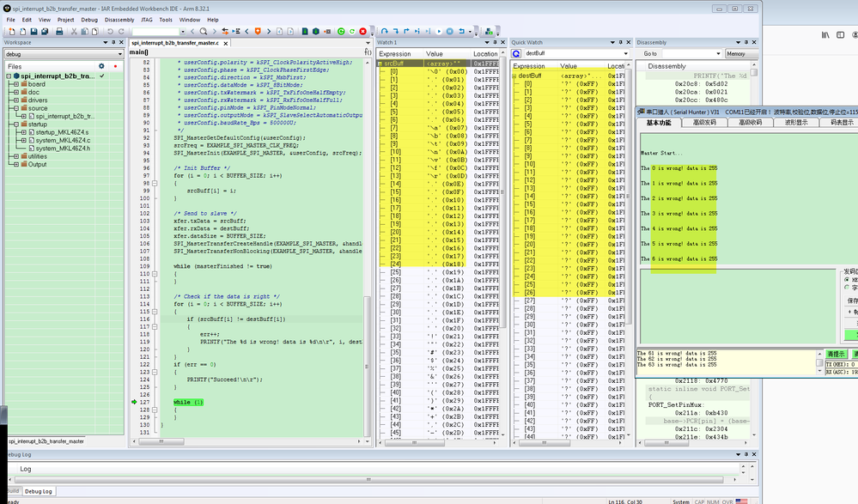Click the workspace settings gear icon
This screenshot has height=504, width=858.
[x=101, y=66]
